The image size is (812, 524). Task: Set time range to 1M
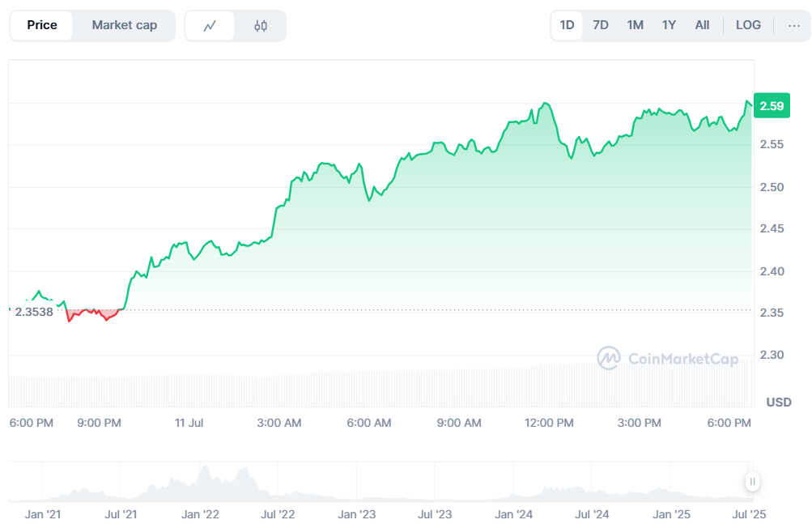pos(635,25)
